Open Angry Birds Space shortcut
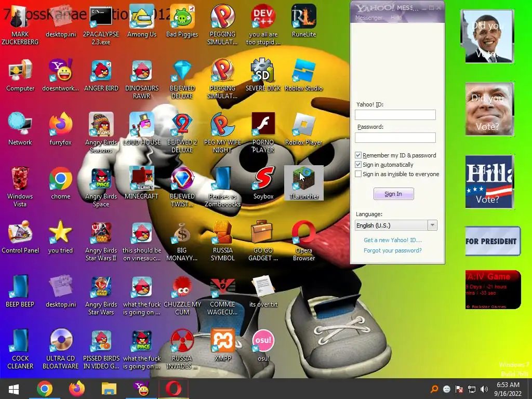Image resolution: width=532 pixels, height=399 pixels. click(101, 187)
